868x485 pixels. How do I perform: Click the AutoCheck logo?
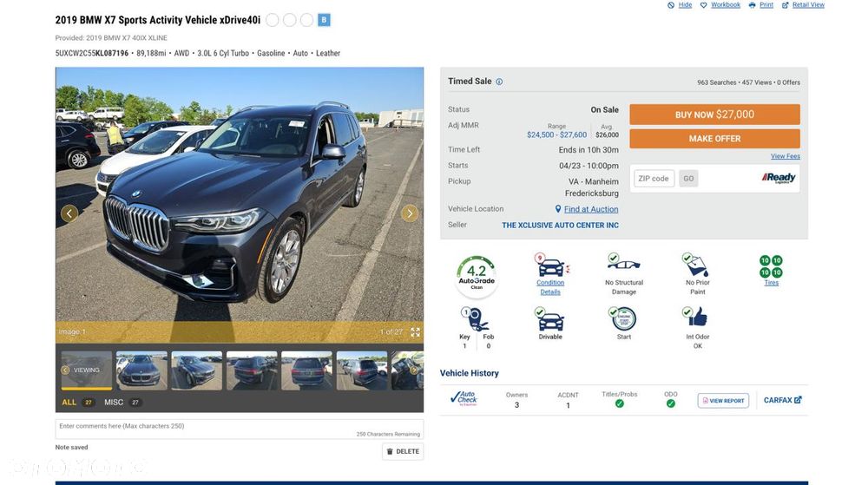pyautogui.click(x=464, y=398)
